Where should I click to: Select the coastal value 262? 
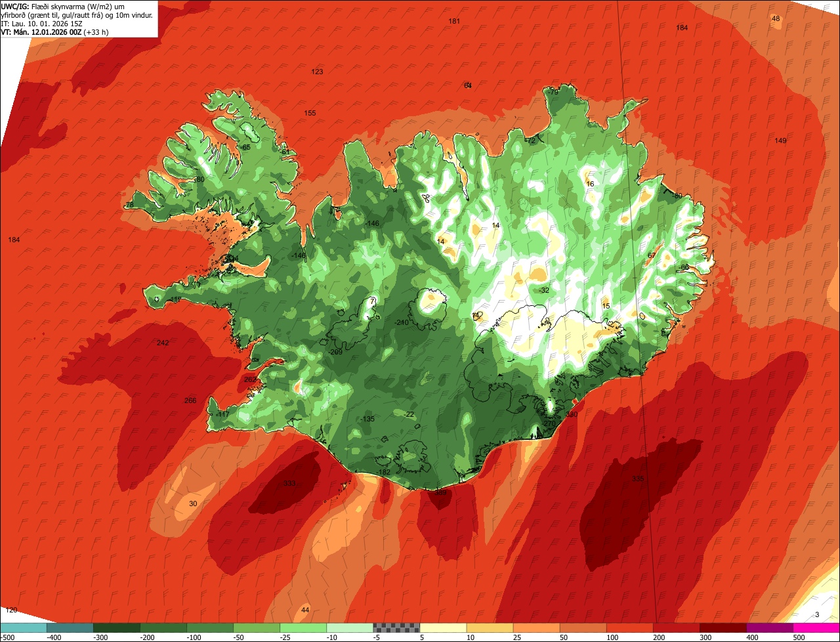point(250,379)
